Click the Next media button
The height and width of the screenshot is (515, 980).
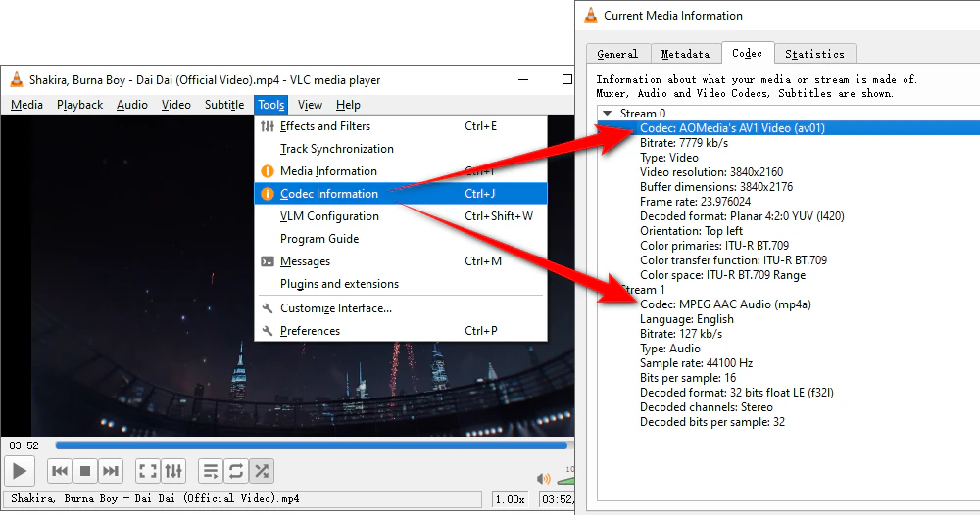click(111, 471)
